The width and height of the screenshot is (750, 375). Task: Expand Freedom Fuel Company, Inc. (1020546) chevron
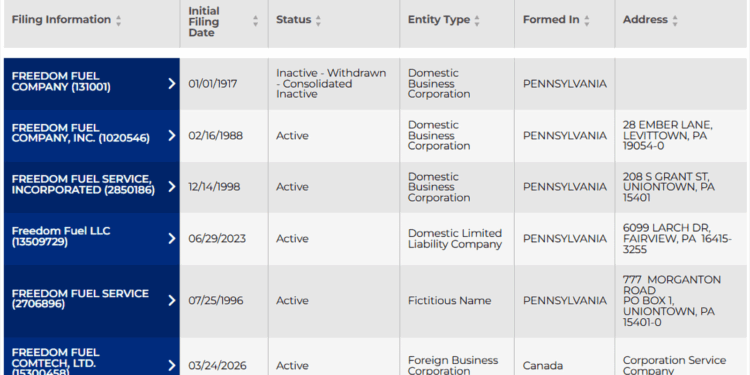point(172,135)
